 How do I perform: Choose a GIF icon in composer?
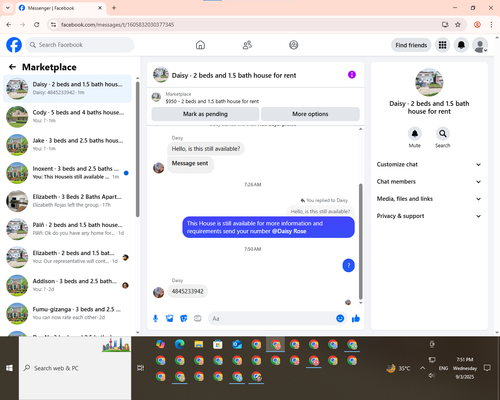198,319
